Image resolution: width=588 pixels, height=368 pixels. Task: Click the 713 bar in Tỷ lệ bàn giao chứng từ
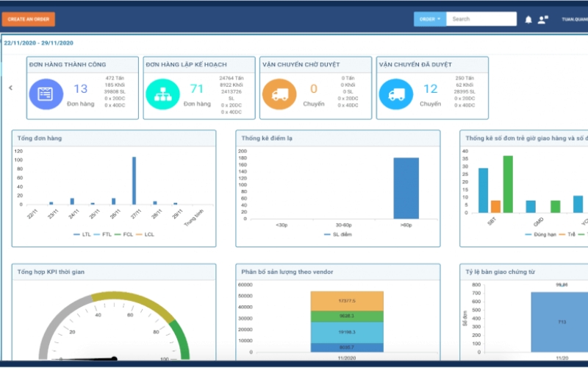pyautogui.click(x=559, y=322)
